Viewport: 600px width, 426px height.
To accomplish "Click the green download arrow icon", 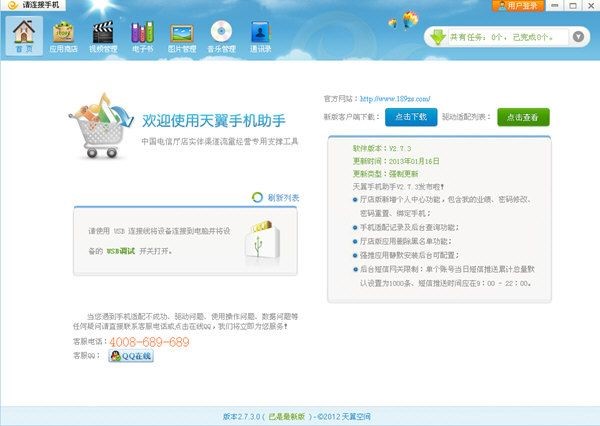I will pyautogui.click(x=438, y=37).
